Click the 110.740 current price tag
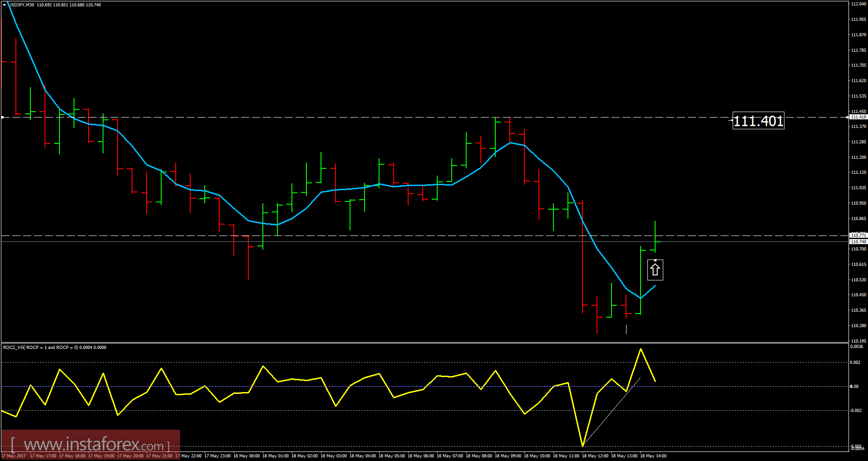 click(858, 242)
